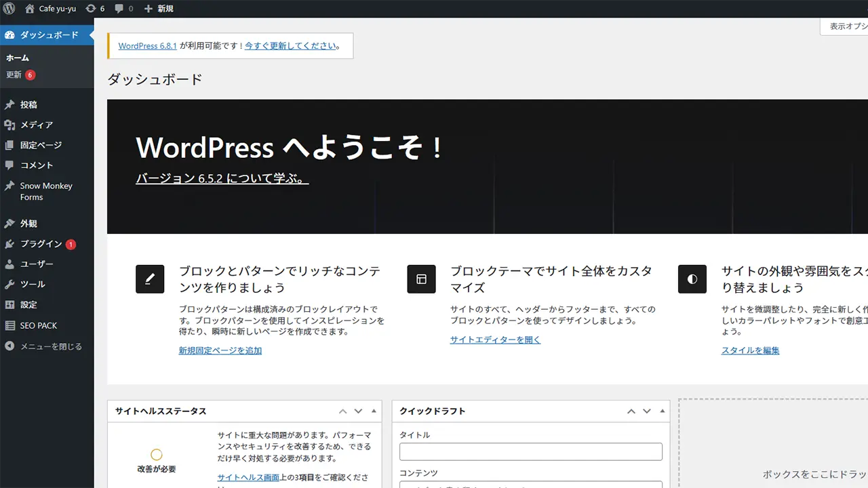Click the plus icon for 新規
The image size is (868, 488).
click(x=149, y=9)
